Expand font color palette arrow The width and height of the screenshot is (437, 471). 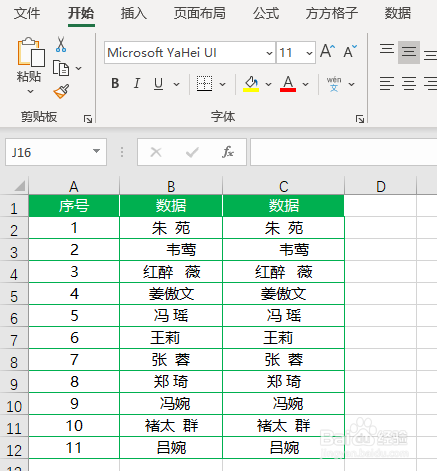(305, 84)
